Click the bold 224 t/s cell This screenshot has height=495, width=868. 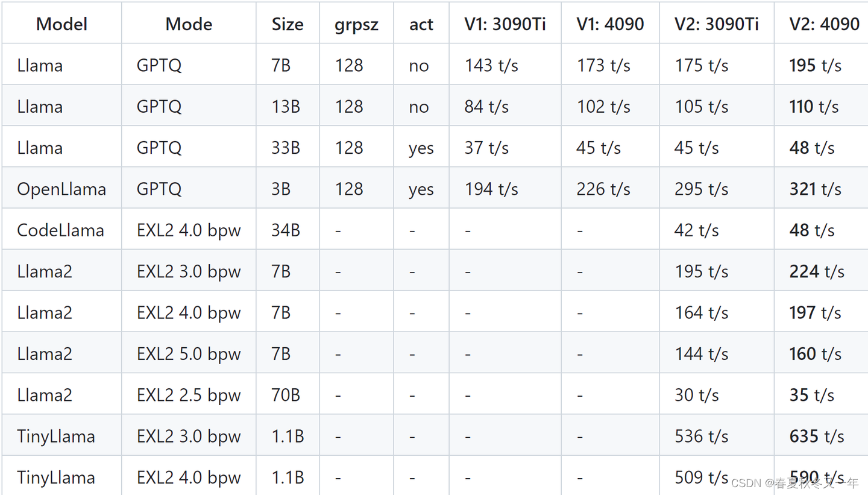click(x=821, y=271)
